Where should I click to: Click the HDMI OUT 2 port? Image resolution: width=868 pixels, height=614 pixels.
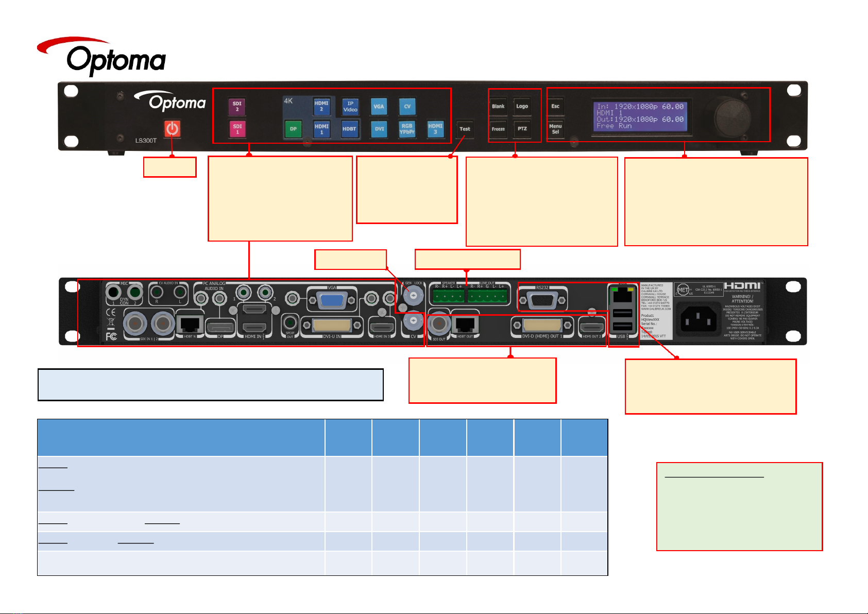point(592,327)
